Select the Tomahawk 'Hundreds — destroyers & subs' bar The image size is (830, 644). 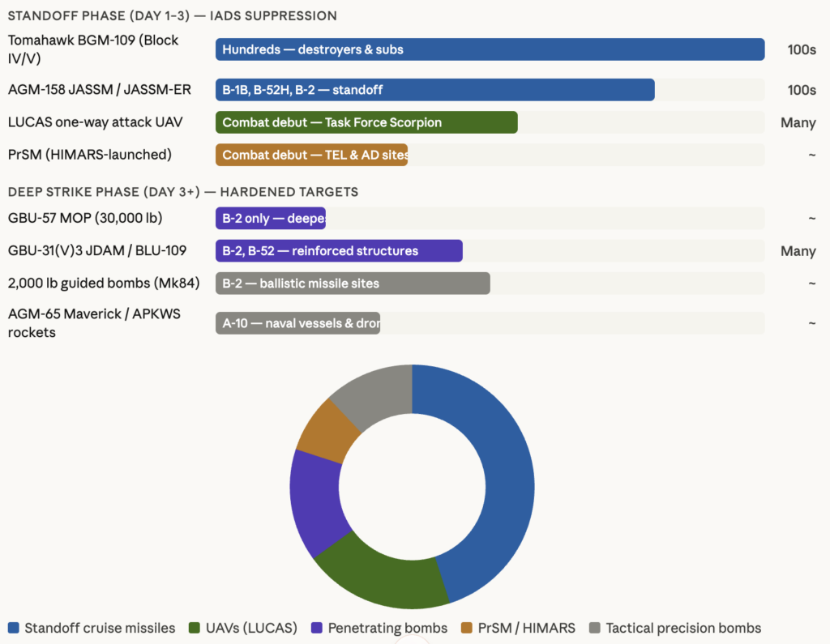pyautogui.click(x=490, y=49)
